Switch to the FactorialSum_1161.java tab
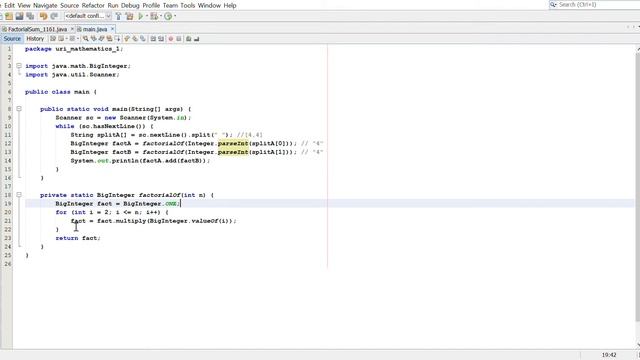The width and height of the screenshot is (640, 360). click(37, 29)
